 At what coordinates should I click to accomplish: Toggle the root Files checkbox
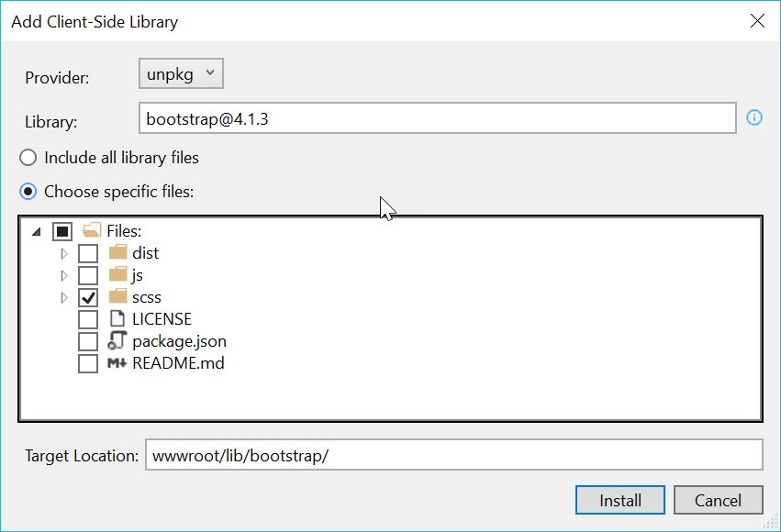pos(62,231)
